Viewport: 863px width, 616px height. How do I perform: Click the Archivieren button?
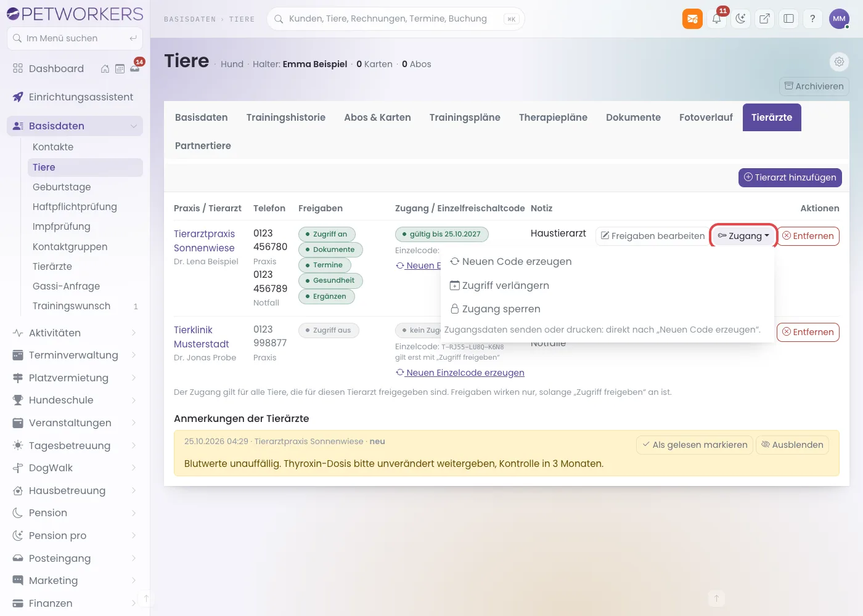[x=814, y=86]
